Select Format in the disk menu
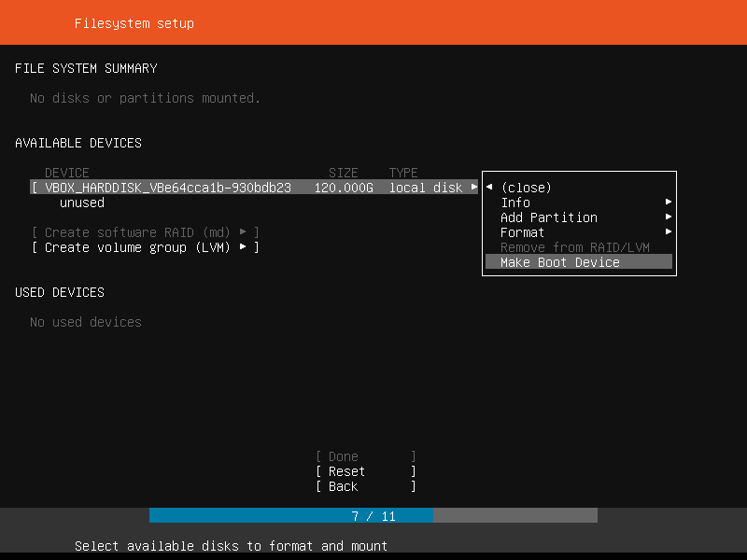Screen dimensions: 747x560 (579, 232)
